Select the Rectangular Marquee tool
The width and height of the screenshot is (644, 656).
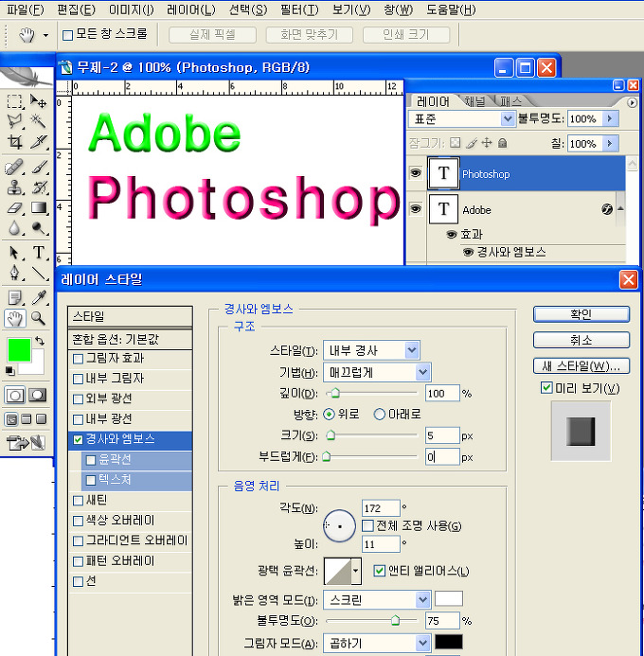point(14,101)
